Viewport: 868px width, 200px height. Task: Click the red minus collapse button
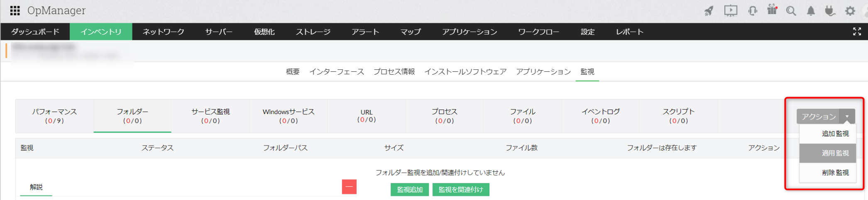pos(349,187)
